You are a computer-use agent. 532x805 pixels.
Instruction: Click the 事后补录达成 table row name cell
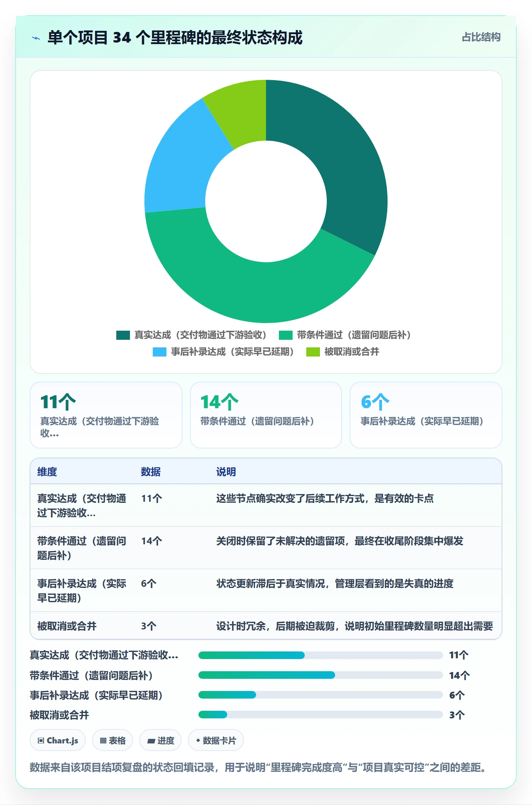(x=82, y=591)
